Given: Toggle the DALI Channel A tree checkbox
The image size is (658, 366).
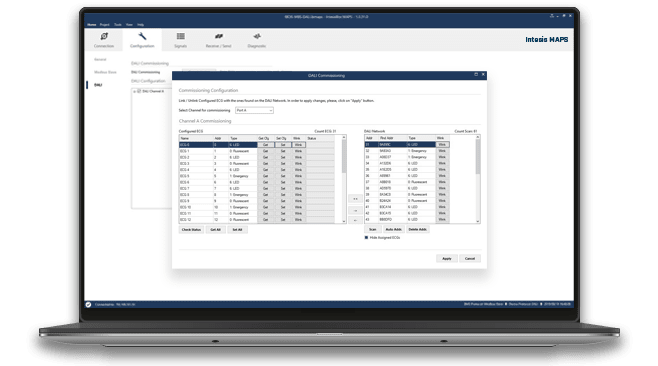Looking at the screenshot, I should (x=139, y=91).
